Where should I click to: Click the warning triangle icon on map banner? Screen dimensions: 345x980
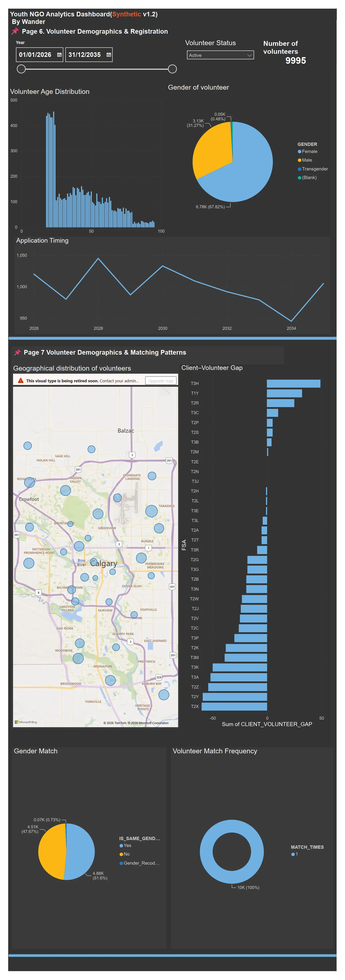point(21,381)
